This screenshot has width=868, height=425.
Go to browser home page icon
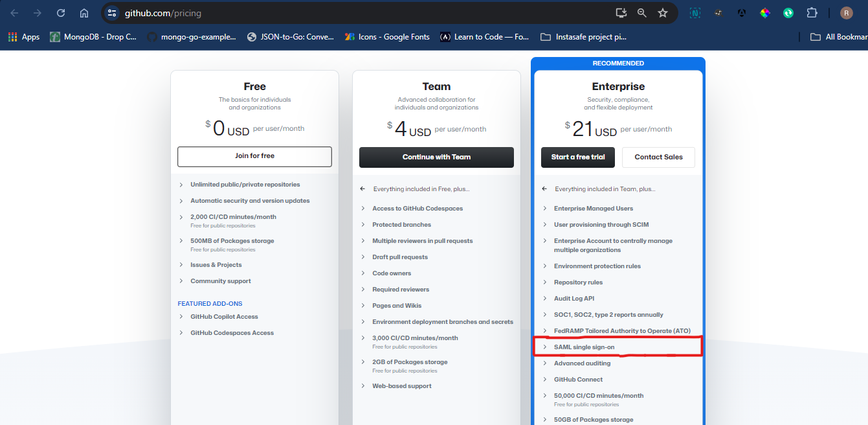pyautogui.click(x=84, y=13)
